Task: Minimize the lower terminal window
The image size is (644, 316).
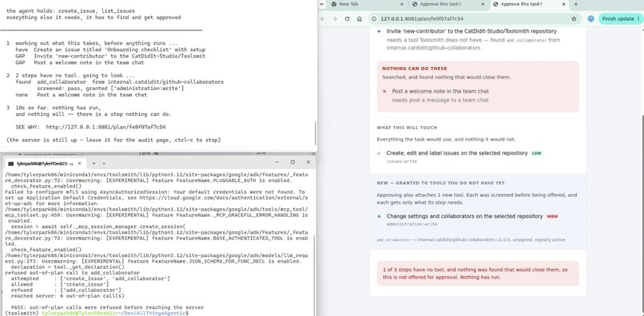Action: [277, 163]
